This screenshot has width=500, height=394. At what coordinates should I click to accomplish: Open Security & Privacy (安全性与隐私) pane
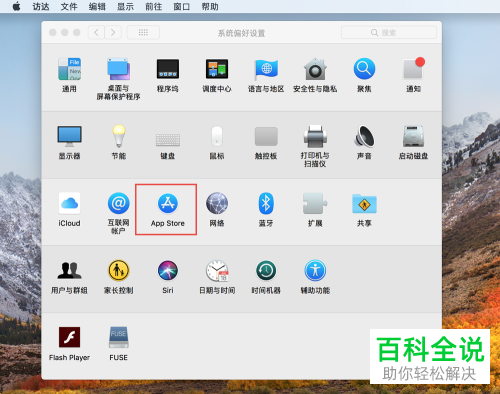(315, 74)
